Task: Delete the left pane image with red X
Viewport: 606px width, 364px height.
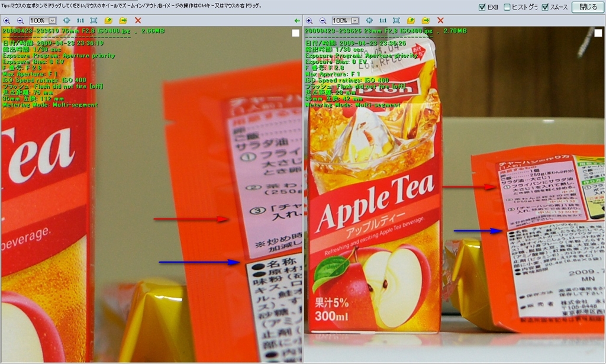Action: (x=137, y=21)
